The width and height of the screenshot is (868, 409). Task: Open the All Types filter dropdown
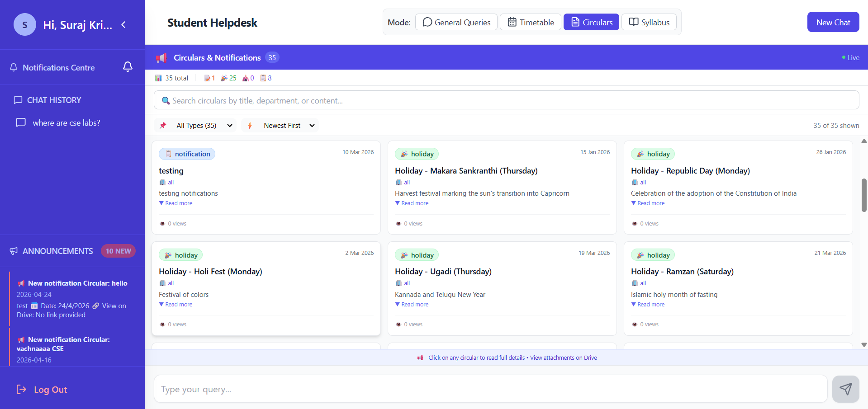[x=196, y=125]
